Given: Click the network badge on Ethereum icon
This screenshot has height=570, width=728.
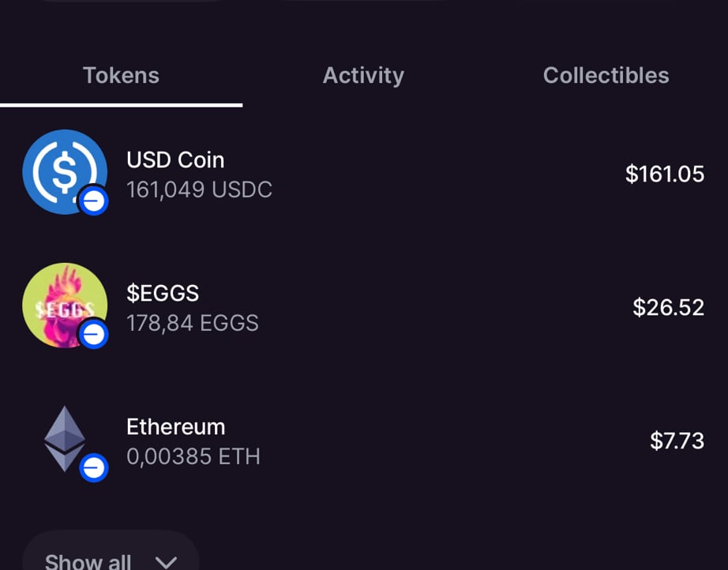Looking at the screenshot, I should [x=93, y=469].
